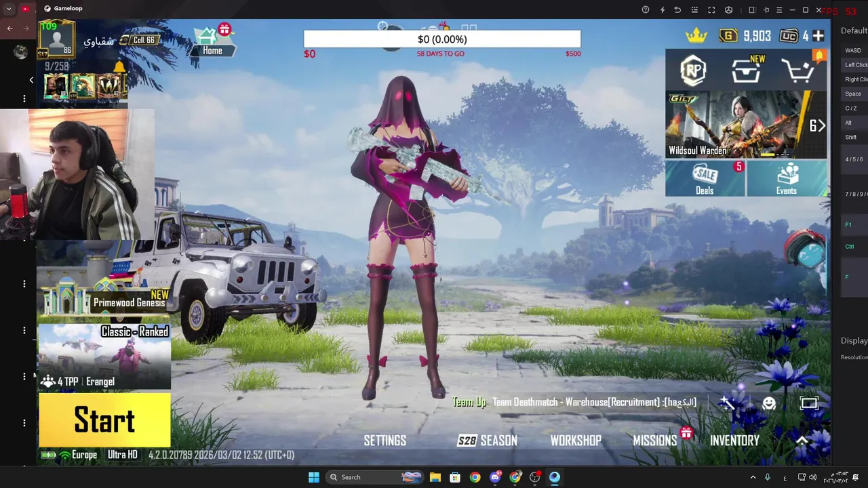Expand the bottom menu up-arrow

(802, 441)
